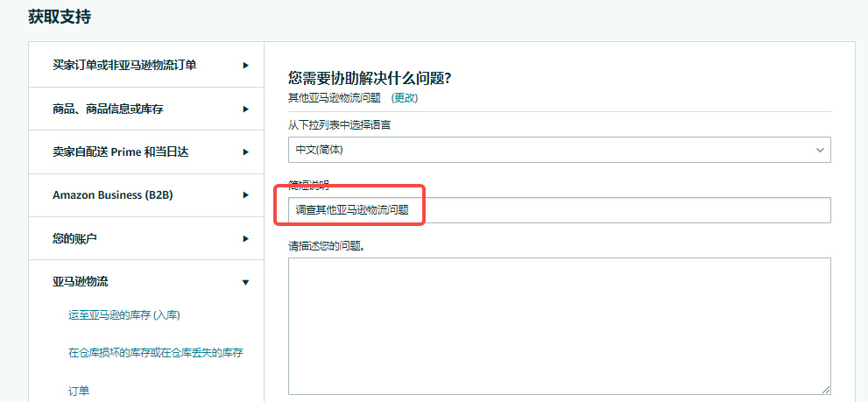Click 其他亚马逊物流问题 text

[x=335, y=98]
